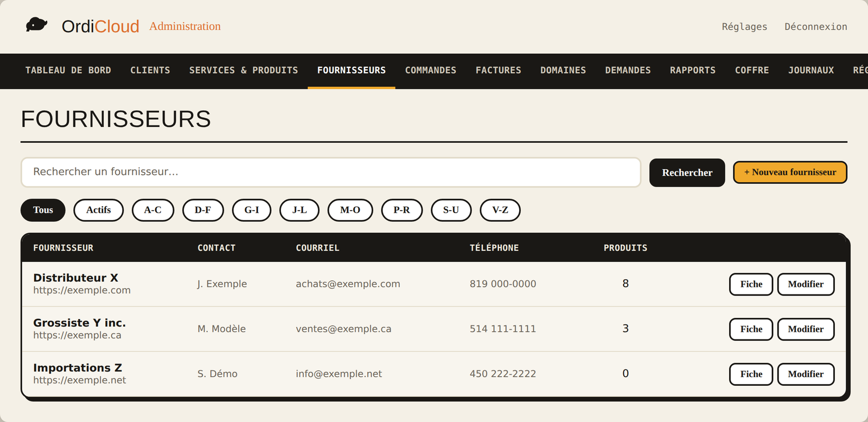Click the Distributeur X supplier name
This screenshot has width=868, height=422.
(75, 278)
